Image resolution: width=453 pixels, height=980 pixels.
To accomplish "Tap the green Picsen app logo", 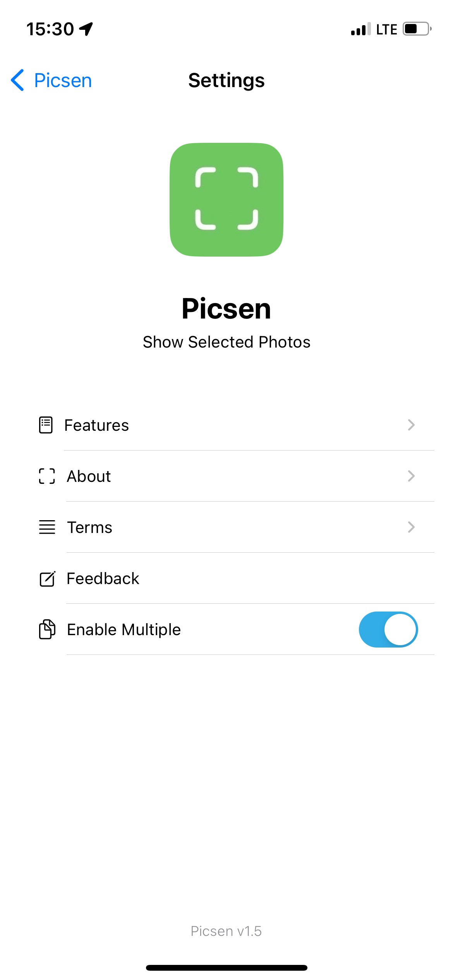I will (226, 199).
